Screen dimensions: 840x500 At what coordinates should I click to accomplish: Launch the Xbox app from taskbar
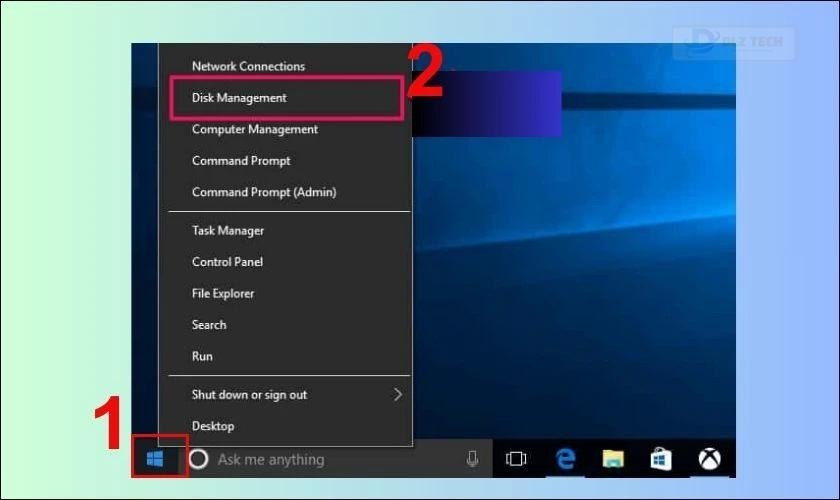(x=709, y=459)
